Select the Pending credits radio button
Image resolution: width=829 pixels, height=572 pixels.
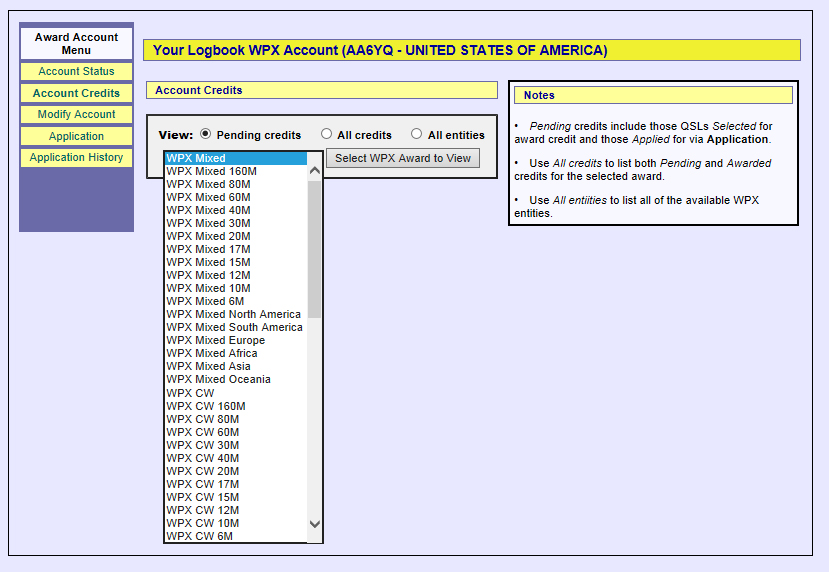[x=206, y=134]
